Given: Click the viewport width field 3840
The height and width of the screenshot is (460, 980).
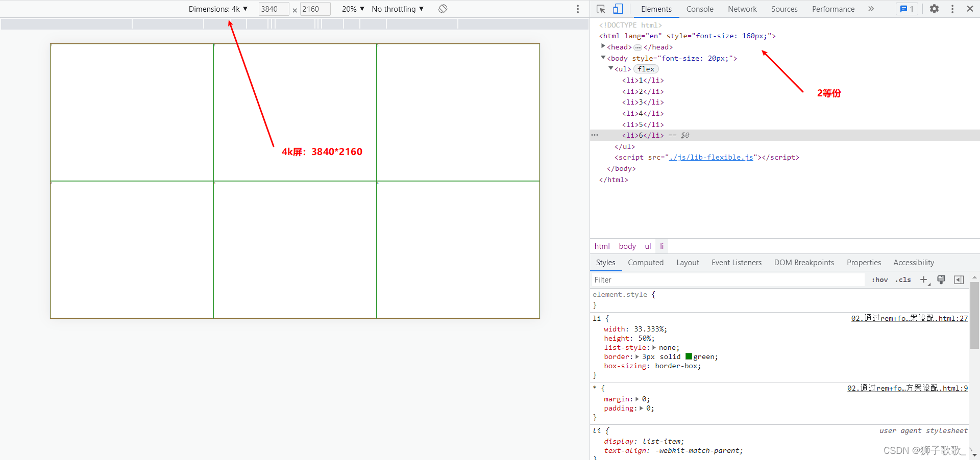Looking at the screenshot, I should point(274,9).
